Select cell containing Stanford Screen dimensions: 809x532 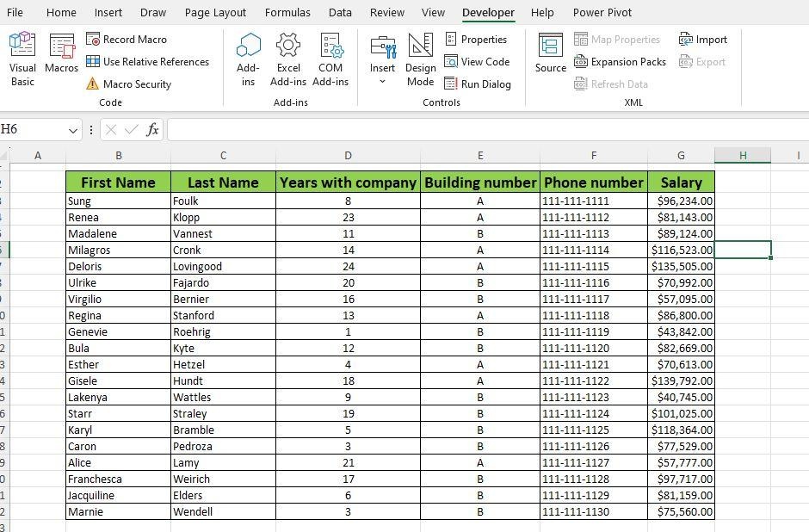point(224,316)
